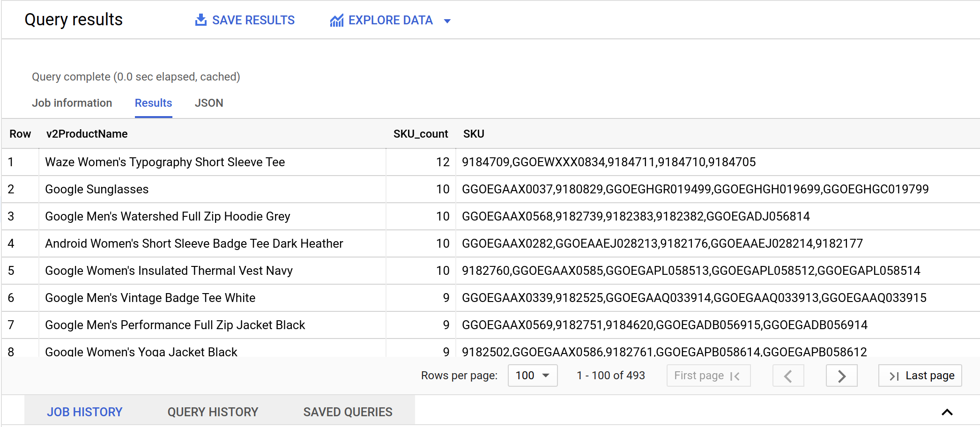Open the Explore Data dropdown arrow
The height and width of the screenshot is (427, 980).
tap(447, 21)
